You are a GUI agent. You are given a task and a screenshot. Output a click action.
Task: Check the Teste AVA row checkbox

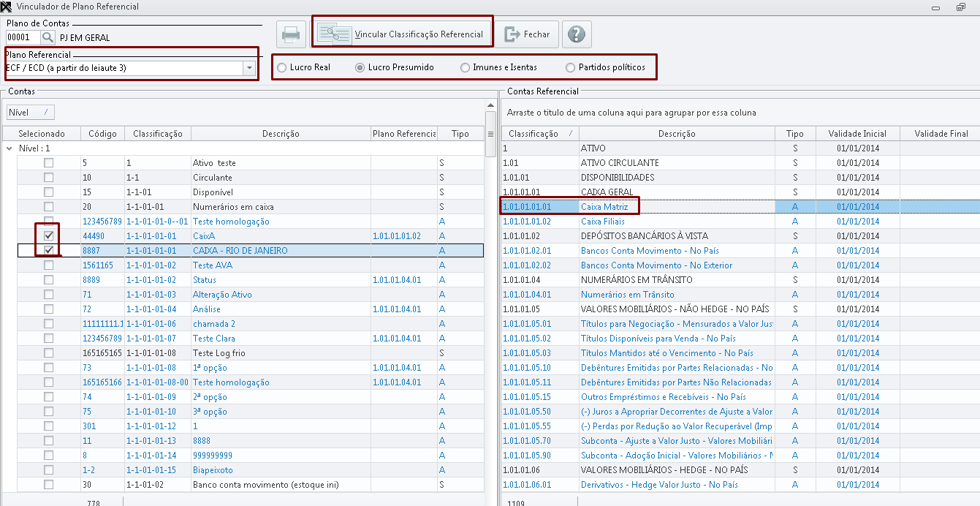click(x=48, y=265)
